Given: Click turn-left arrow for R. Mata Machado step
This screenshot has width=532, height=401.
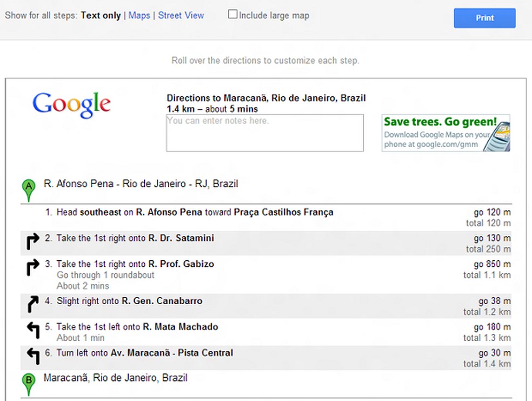Looking at the screenshot, I should 33,331.
